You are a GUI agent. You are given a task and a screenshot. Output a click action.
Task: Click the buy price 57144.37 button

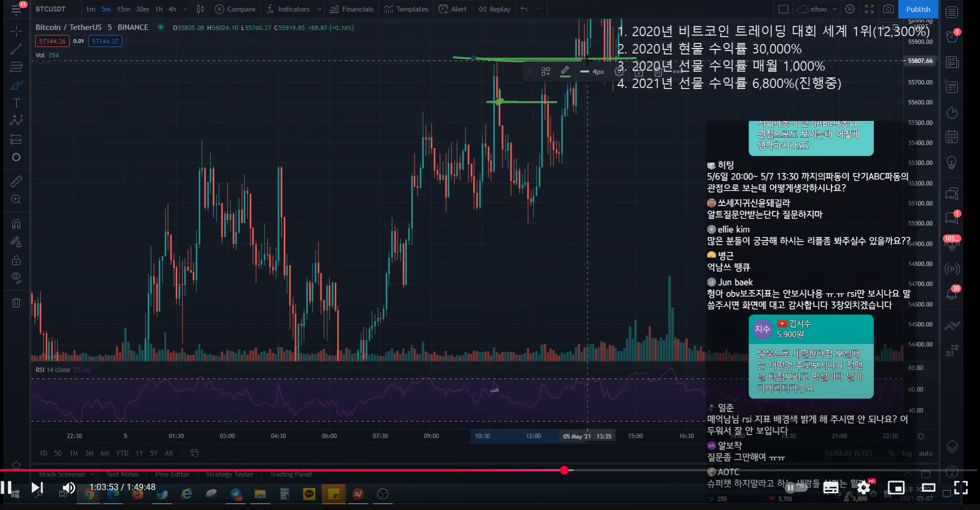coord(105,41)
